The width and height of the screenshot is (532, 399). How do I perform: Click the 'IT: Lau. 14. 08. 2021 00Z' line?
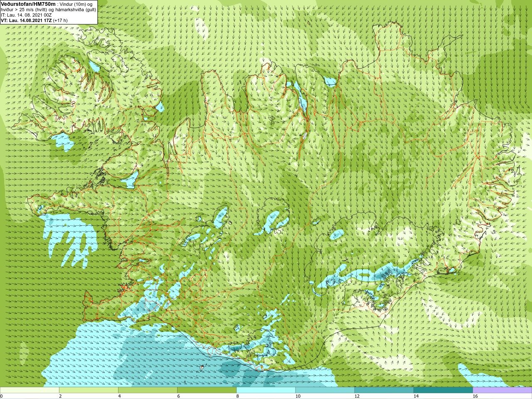click(26, 15)
